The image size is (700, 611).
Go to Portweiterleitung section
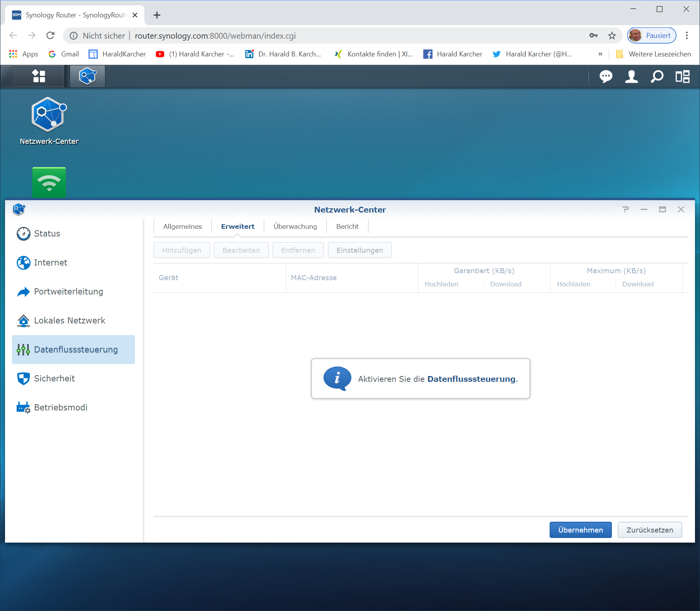[x=68, y=291]
